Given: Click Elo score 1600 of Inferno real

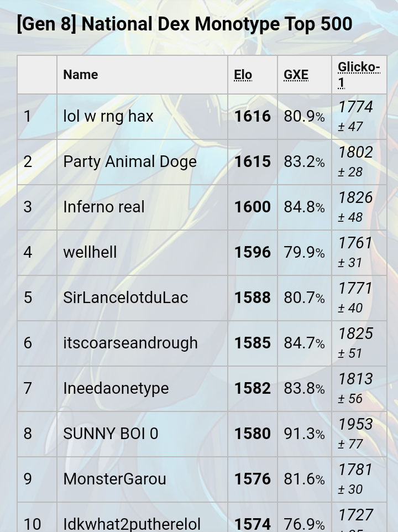Looking at the screenshot, I should [253, 207].
